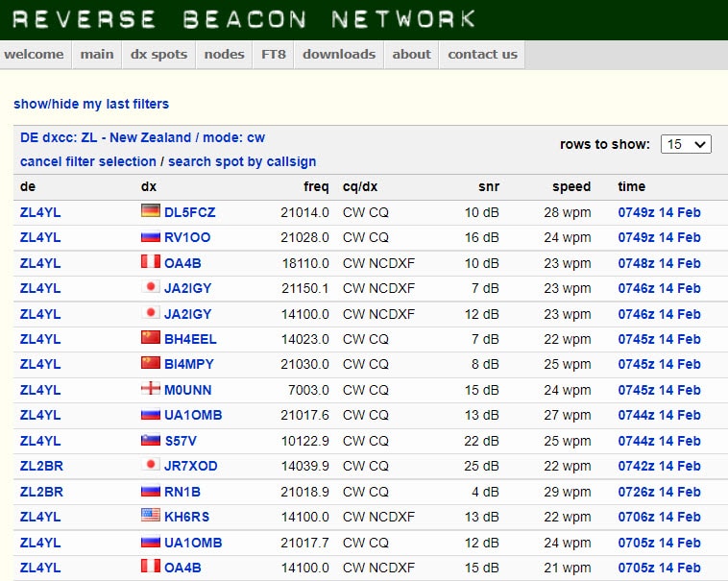The width and height of the screenshot is (728, 581).
Task: Click the 0706z 14 Feb time link
Action: coord(659,517)
